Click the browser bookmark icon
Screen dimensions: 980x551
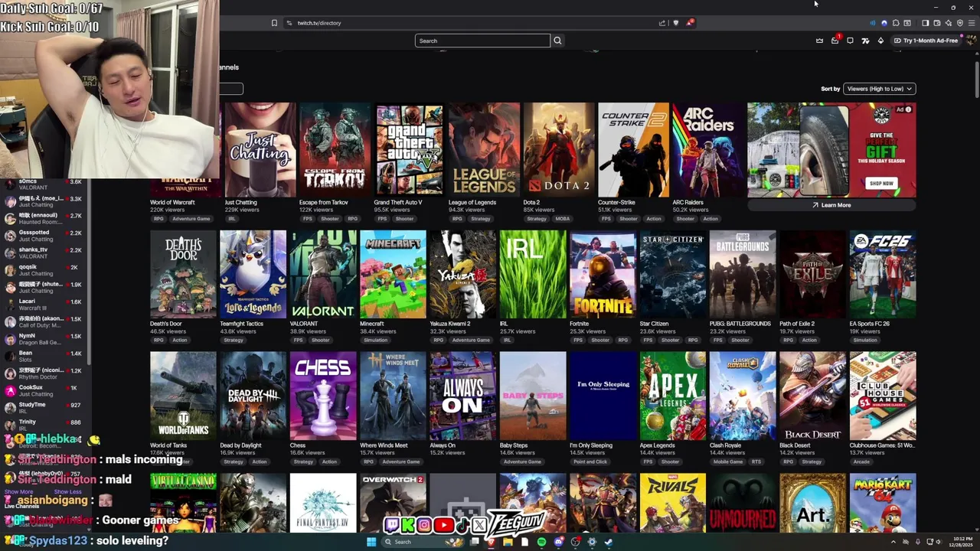pos(274,23)
